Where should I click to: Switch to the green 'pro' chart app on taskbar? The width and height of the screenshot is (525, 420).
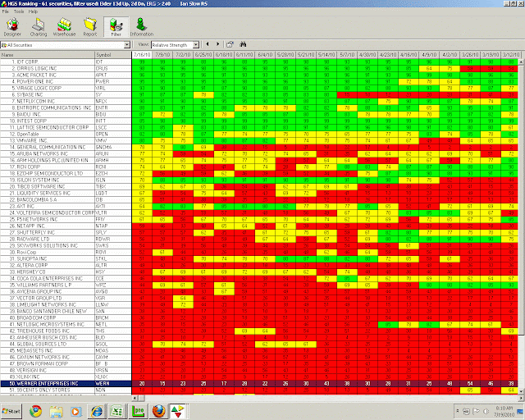(138, 411)
